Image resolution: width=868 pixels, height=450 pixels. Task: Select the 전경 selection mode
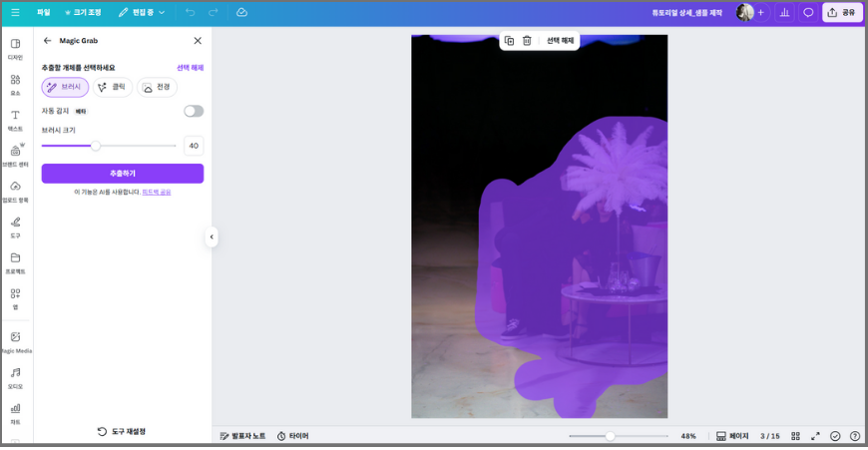[157, 87]
